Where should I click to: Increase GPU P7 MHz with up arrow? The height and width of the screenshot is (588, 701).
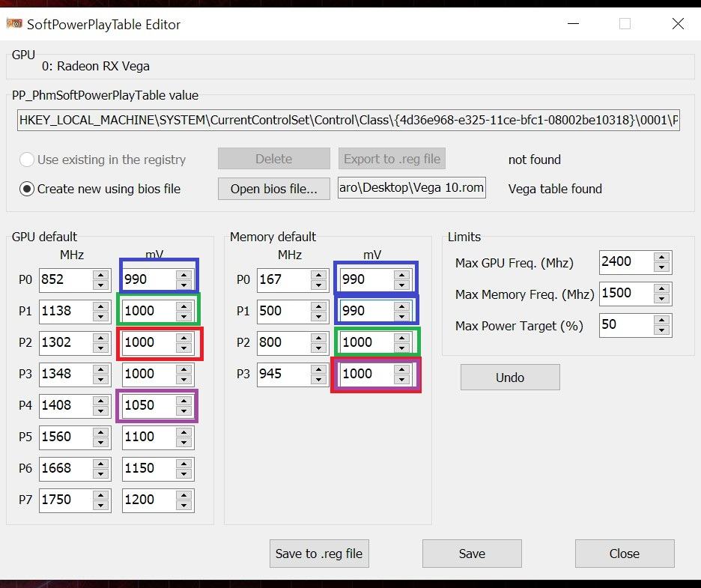pos(101,495)
